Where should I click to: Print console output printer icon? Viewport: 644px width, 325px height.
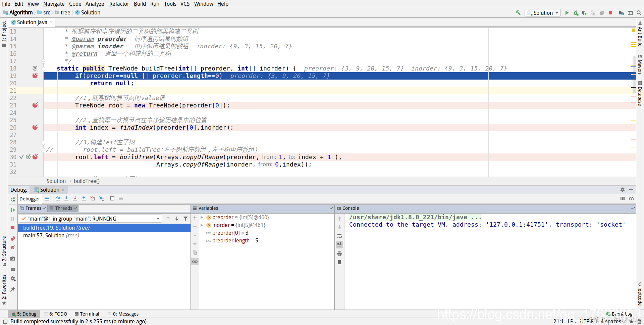339,253
